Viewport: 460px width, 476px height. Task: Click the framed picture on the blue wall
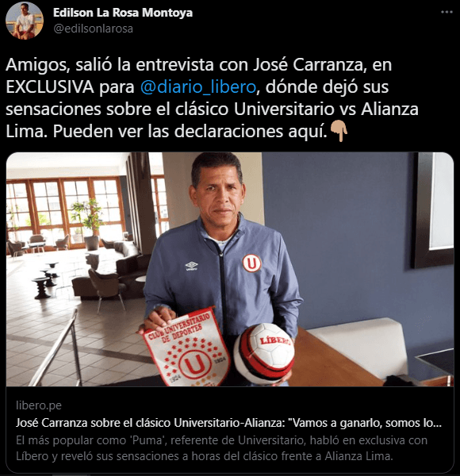click(433, 209)
